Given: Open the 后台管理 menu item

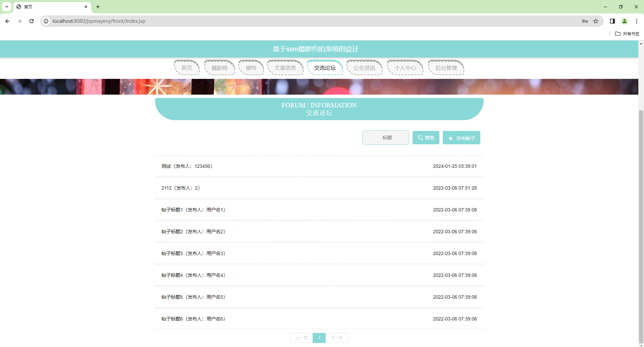Looking at the screenshot, I should [446, 67].
